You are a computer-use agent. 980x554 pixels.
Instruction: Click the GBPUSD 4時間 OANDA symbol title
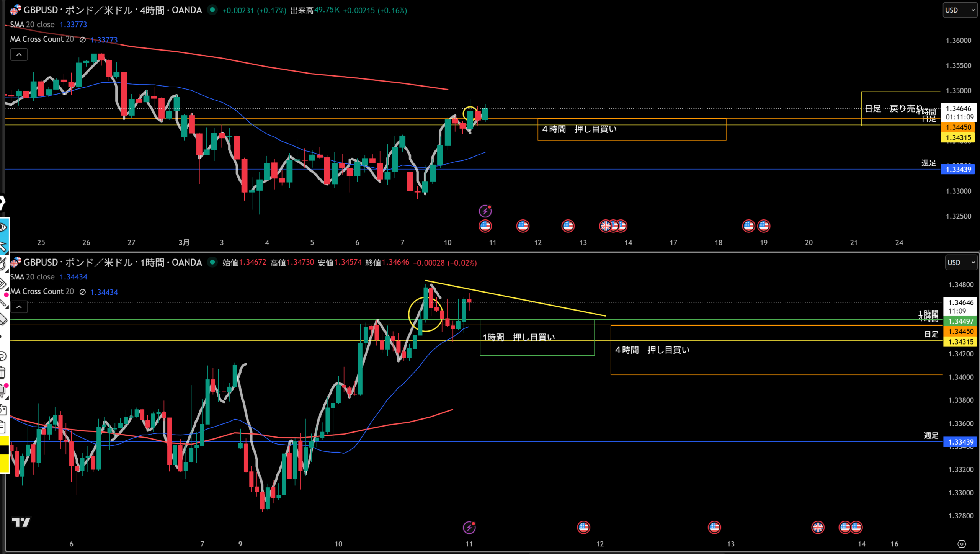point(113,10)
